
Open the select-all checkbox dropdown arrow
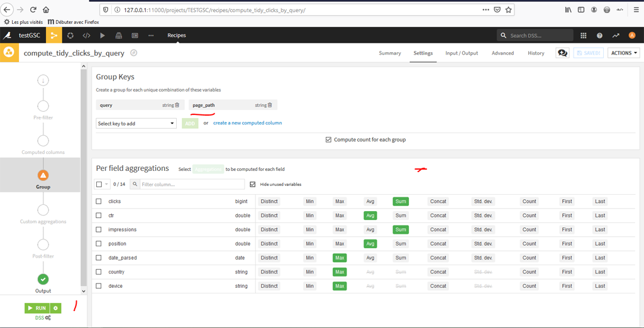pyautogui.click(x=107, y=184)
